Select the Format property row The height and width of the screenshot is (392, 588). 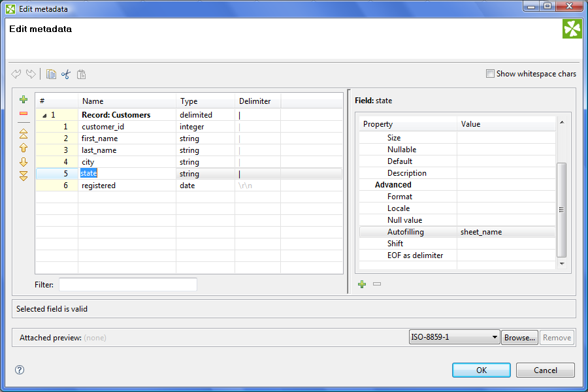[457, 197]
